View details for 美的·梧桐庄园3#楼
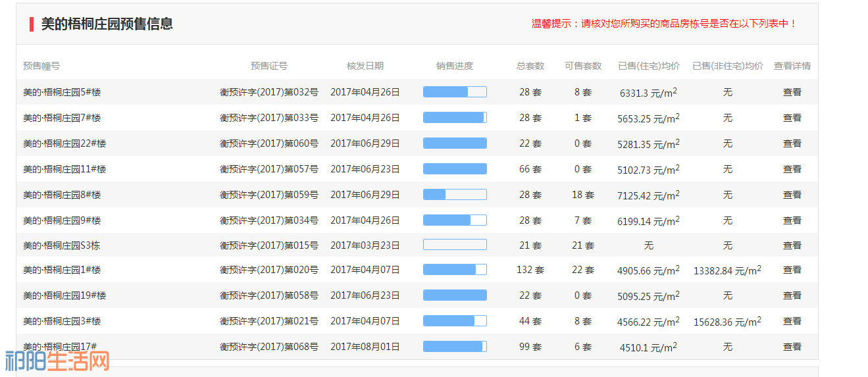 point(792,321)
